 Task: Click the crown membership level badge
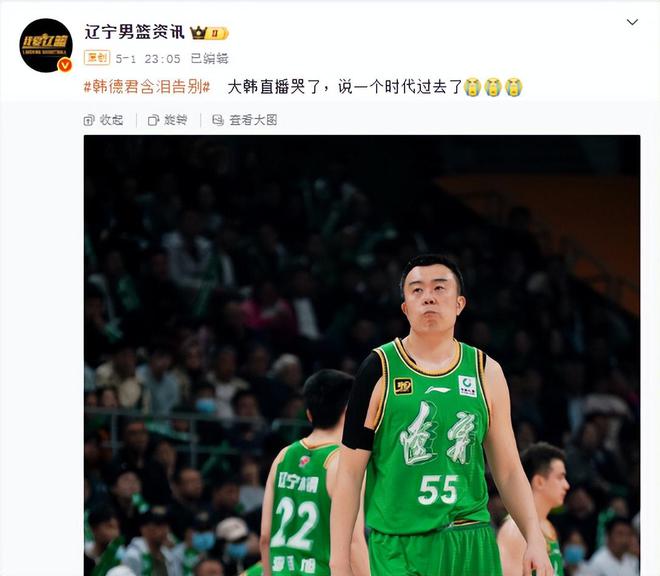(209, 33)
